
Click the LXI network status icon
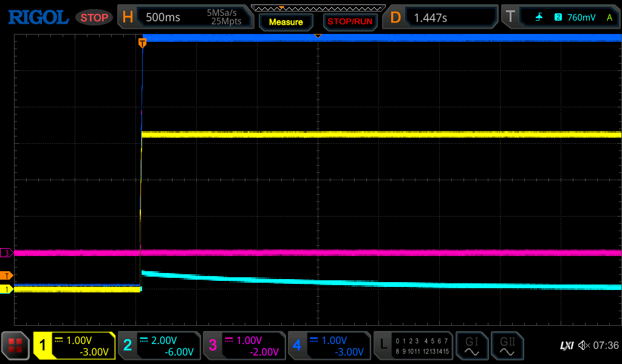[x=567, y=346]
